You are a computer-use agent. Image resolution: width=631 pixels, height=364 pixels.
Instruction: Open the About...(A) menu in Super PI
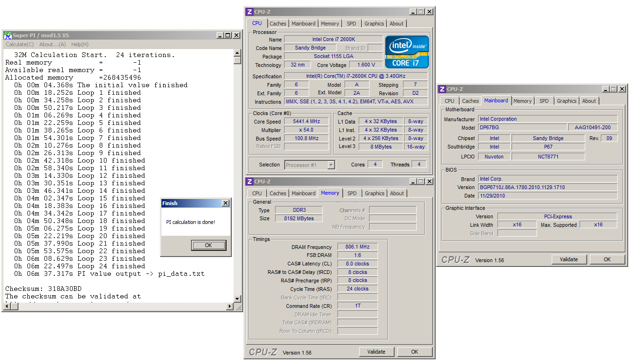click(52, 44)
